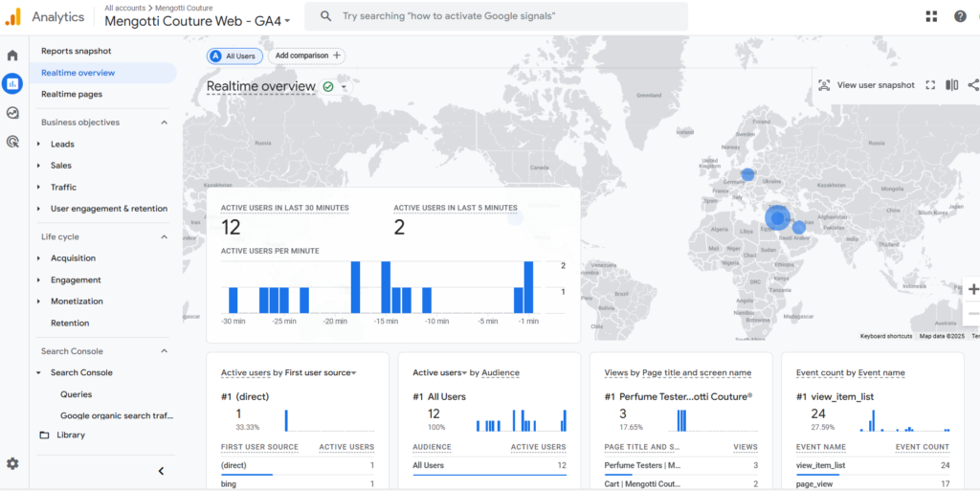The width and height of the screenshot is (980, 491).
Task: Click Keyboard shortcuts on the map
Action: (x=886, y=336)
